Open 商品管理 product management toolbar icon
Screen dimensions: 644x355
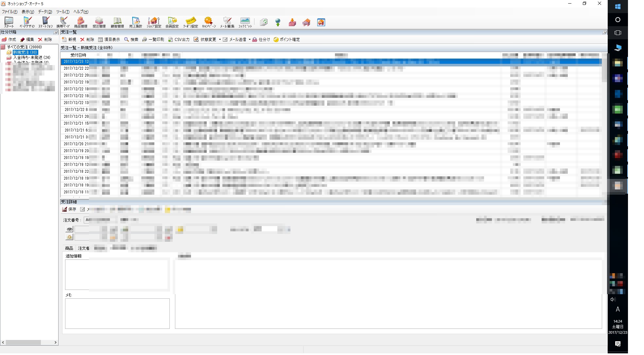[81, 22]
